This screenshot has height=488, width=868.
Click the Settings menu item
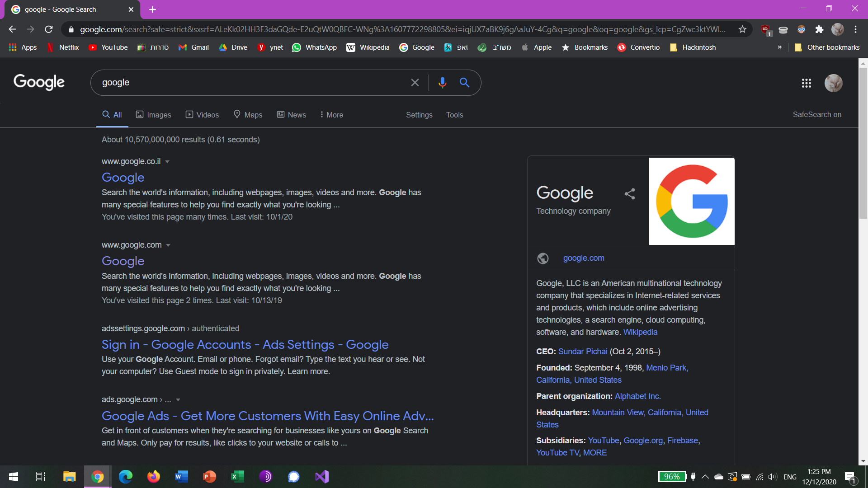tap(419, 114)
